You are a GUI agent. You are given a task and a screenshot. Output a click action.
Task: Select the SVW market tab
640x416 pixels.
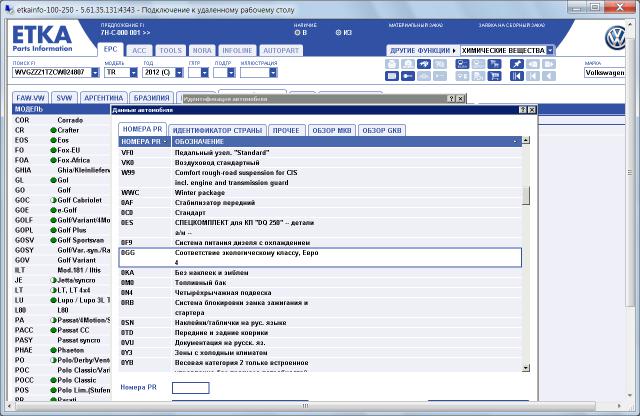tap(64, 98)
